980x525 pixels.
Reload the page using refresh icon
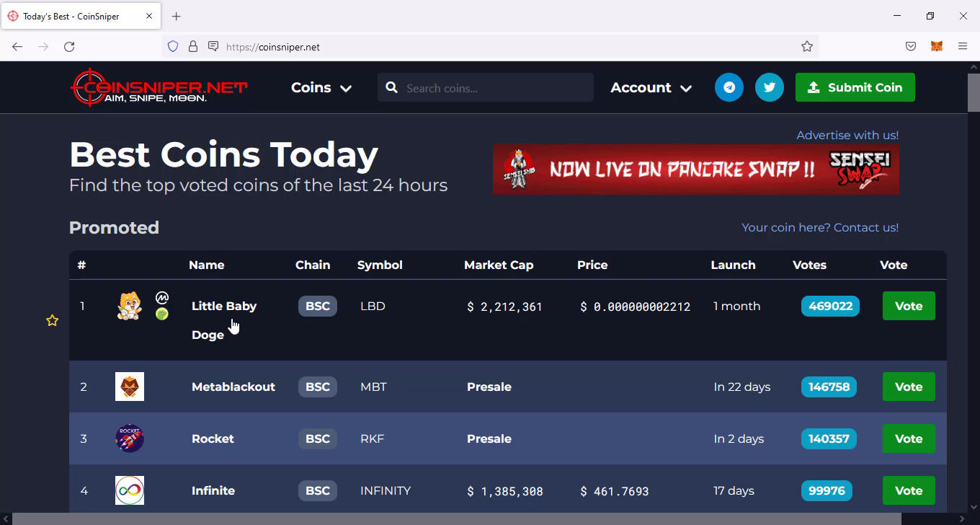(x=69, y=46)
